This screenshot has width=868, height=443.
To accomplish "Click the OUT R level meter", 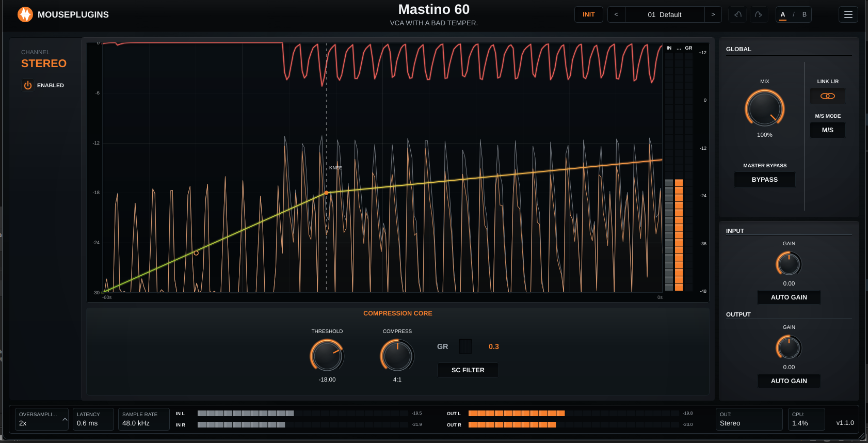I will 574,424.
